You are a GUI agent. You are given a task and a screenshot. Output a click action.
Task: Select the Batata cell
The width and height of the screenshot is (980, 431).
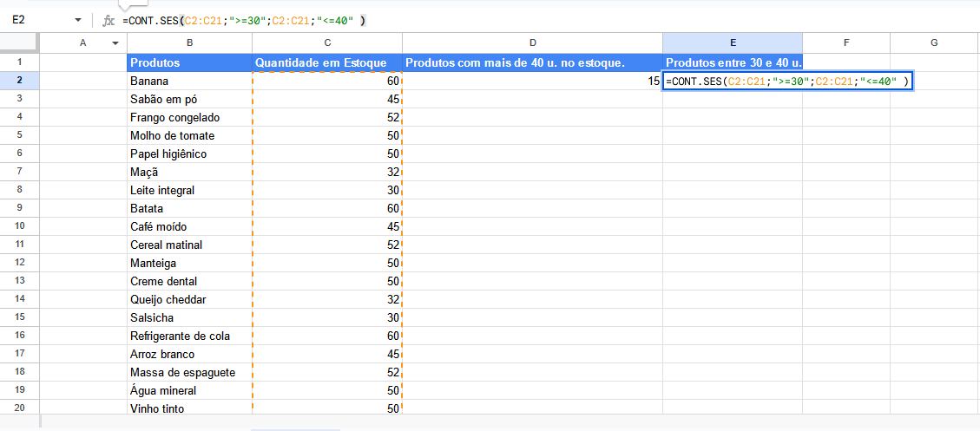pyautogui.click(x=189, y=208)
